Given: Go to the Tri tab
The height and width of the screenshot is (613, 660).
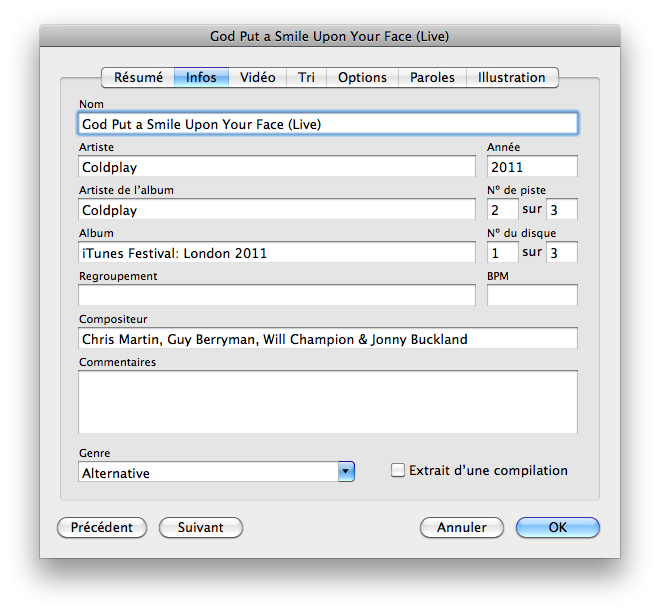Looking at the screenshot, I should click(306, 78).
